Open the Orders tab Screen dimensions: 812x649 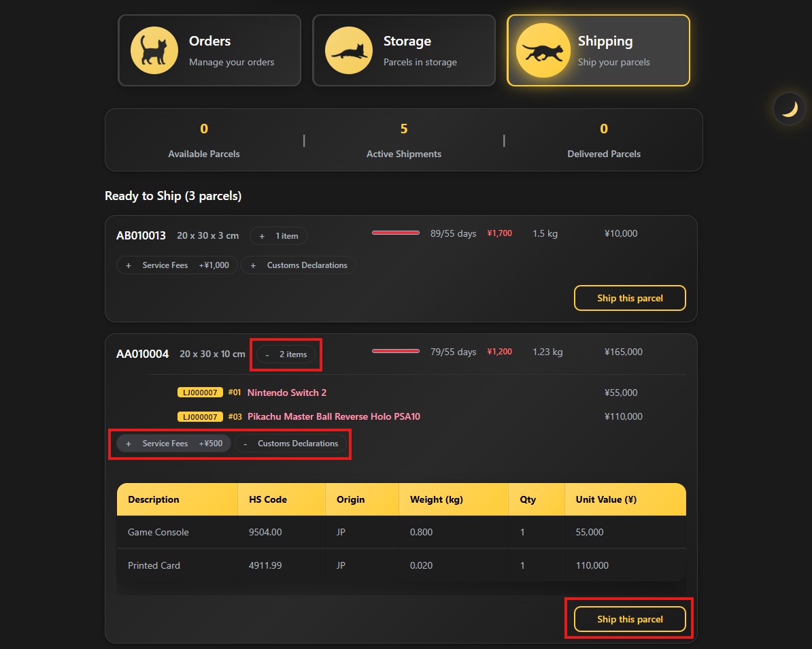click(x=209, y=50)
